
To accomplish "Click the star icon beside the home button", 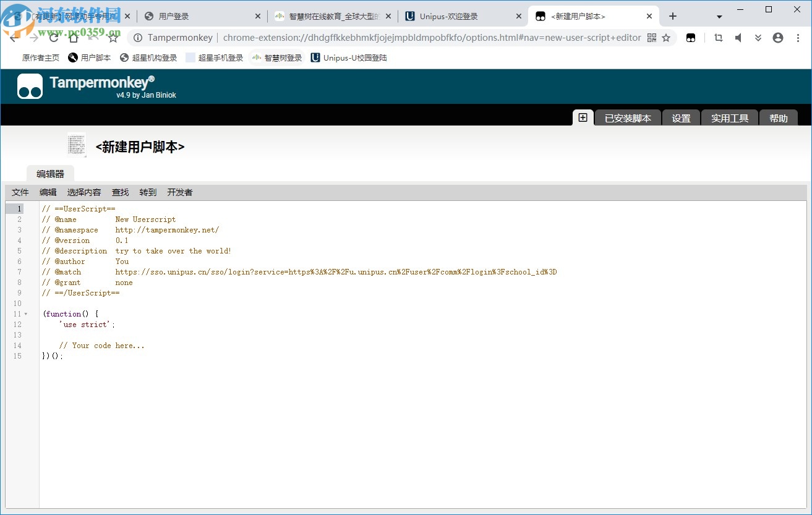I will [113, 38].
